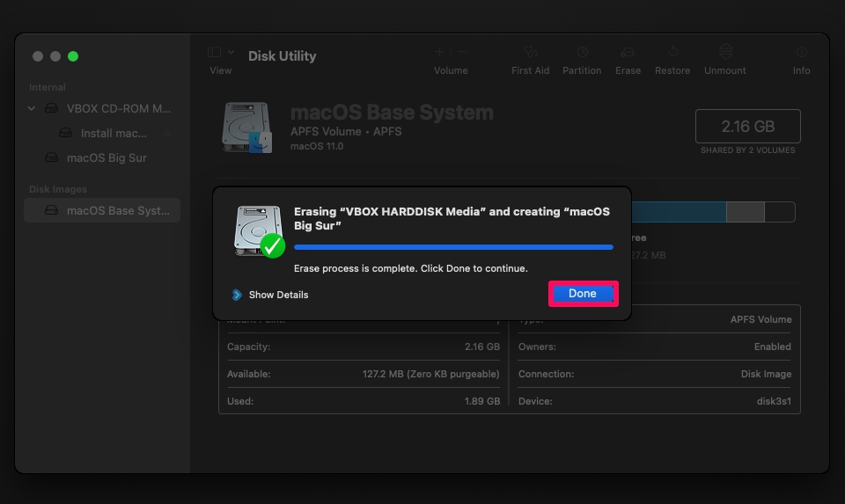
Task: Click the Restore toolbar icon
Action: click(x=672, y=52)
